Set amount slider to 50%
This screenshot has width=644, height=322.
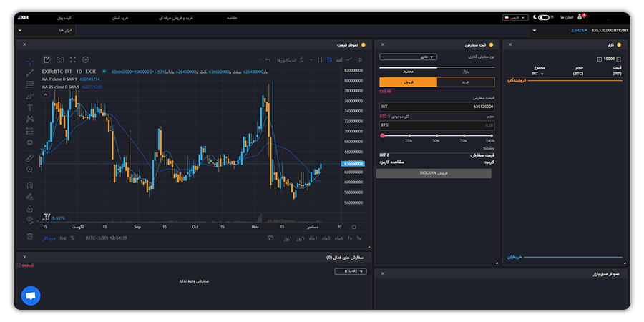437,135
